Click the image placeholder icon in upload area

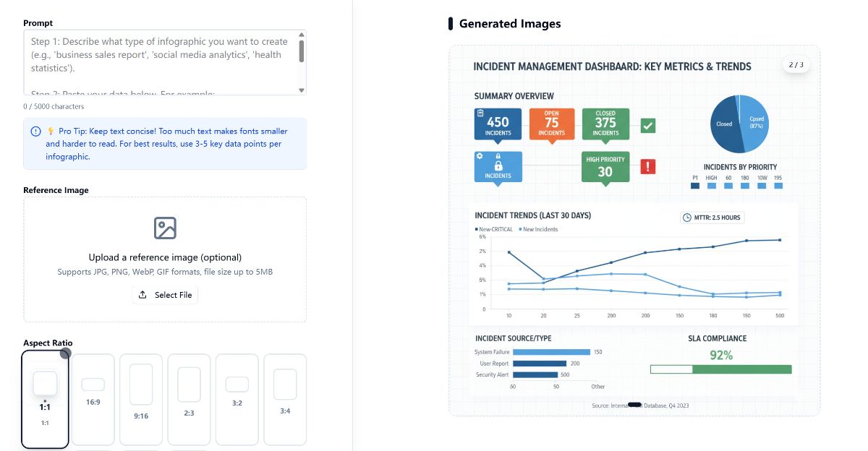[165, 228]
